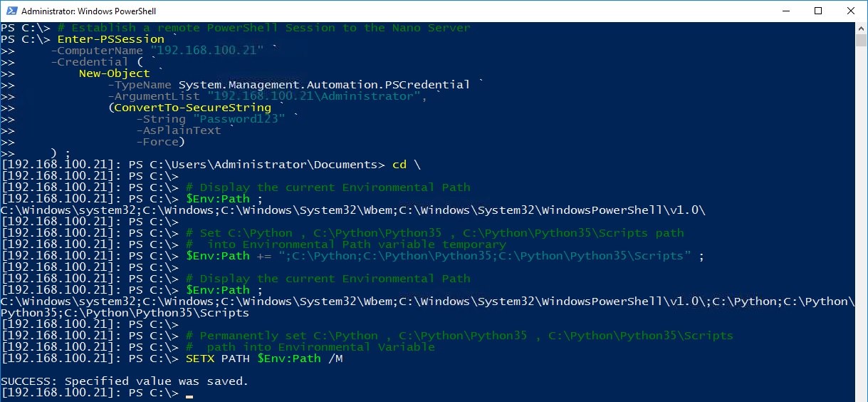Minimize the PowerShell window
Image resolution: width=868 pixels, height=402 pixels.
click(x=785, y=11)
